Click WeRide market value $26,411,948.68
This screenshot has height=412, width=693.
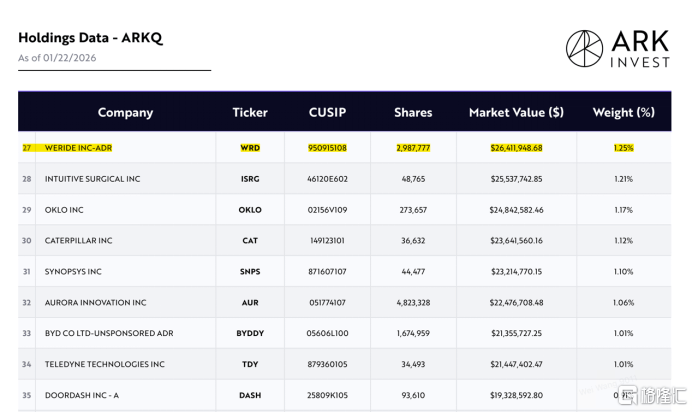click(x=516, y=148)
